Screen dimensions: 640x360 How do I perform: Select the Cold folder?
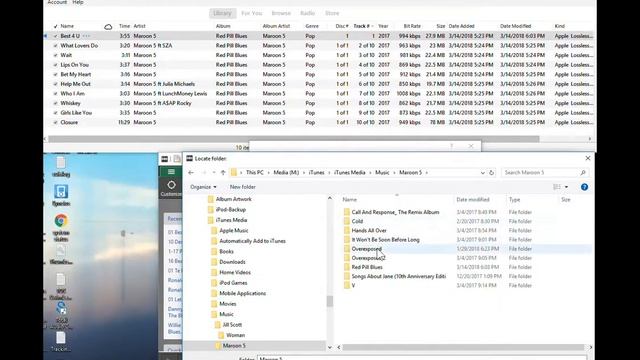tap(357, 221)
